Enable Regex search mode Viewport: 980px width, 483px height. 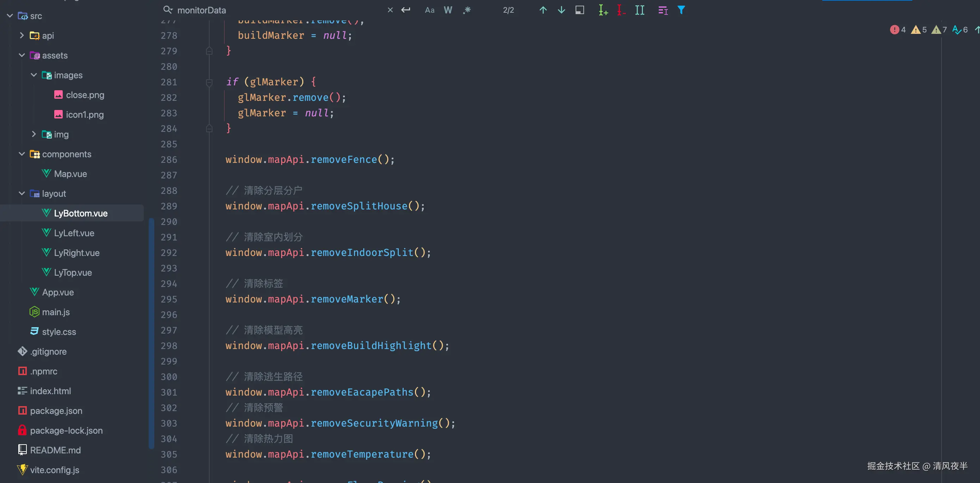467,10
